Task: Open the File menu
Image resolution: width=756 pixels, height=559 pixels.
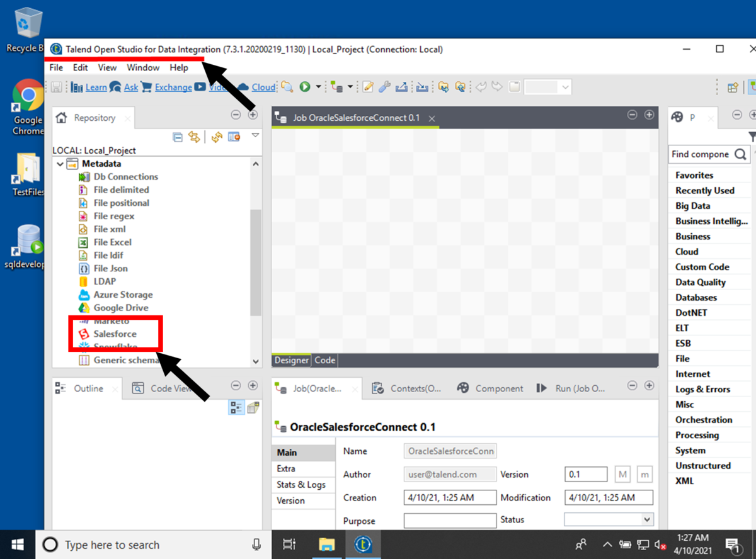Action: (56, 67)
